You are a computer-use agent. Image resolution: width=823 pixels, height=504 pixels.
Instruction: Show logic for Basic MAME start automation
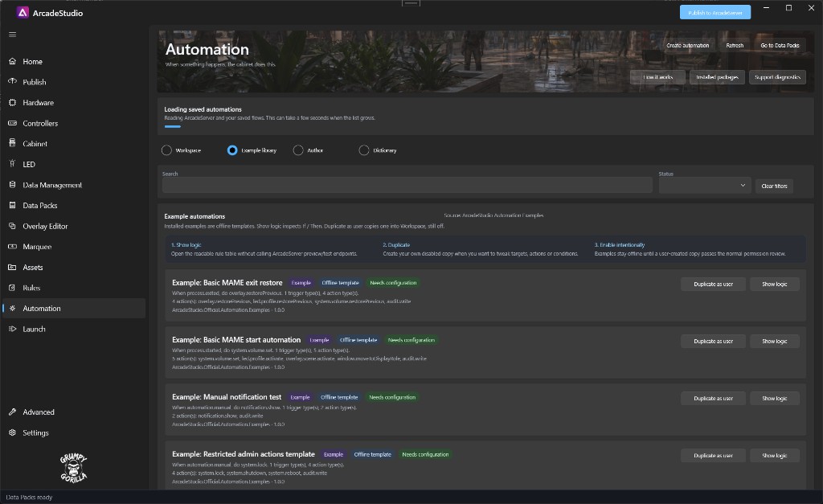click(x=774, y=342)
